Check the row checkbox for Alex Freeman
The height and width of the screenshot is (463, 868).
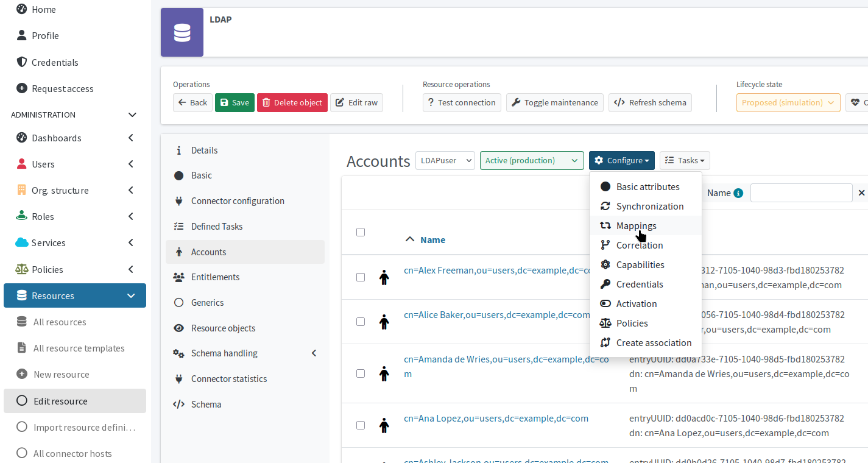tap(361, 277)
